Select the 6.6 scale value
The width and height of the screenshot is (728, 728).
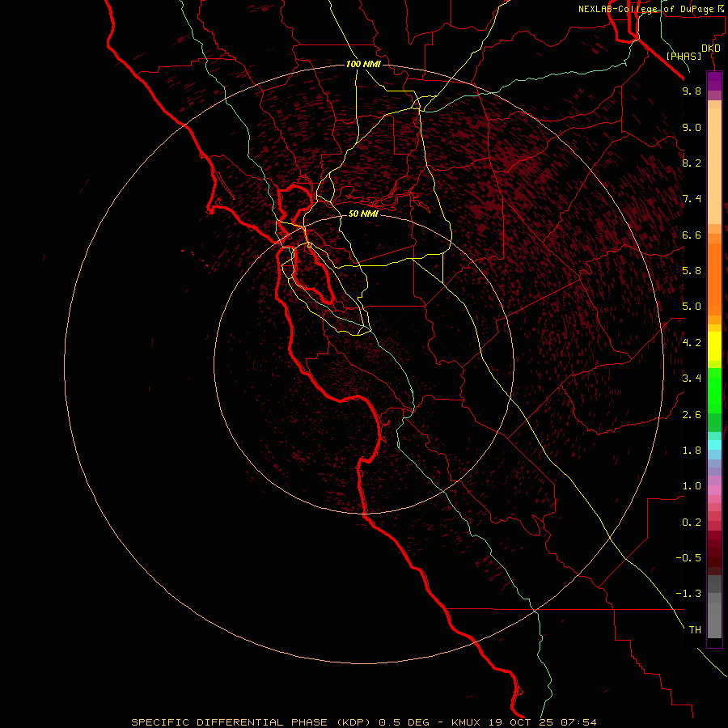[x=692, y=235]
